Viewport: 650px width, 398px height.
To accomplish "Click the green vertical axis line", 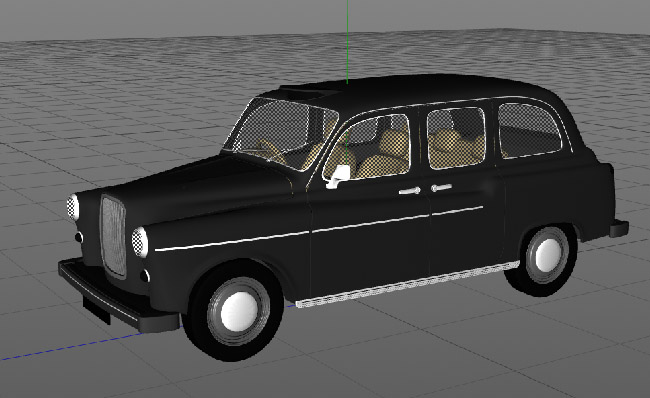I will click(x=347, y=41).
